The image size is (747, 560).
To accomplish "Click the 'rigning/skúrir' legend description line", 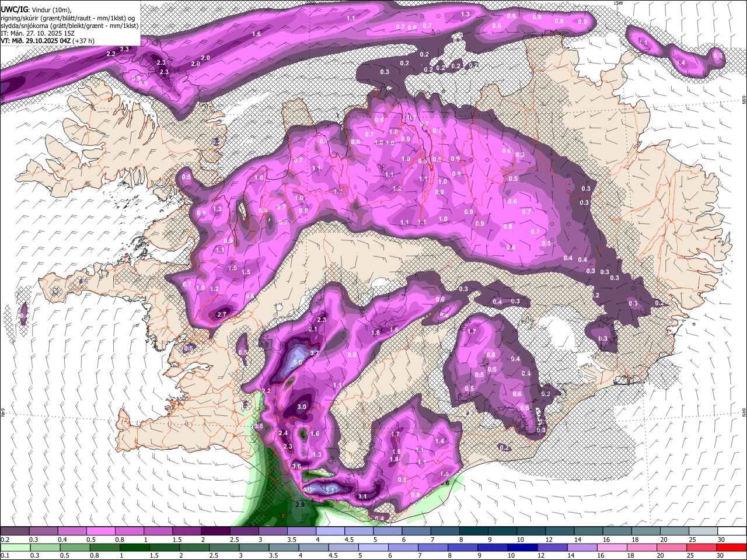I will [68, 17].
